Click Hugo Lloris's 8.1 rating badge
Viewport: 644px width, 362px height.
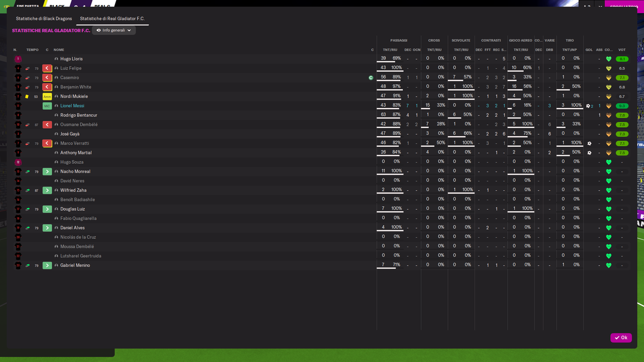coord(622,59)
